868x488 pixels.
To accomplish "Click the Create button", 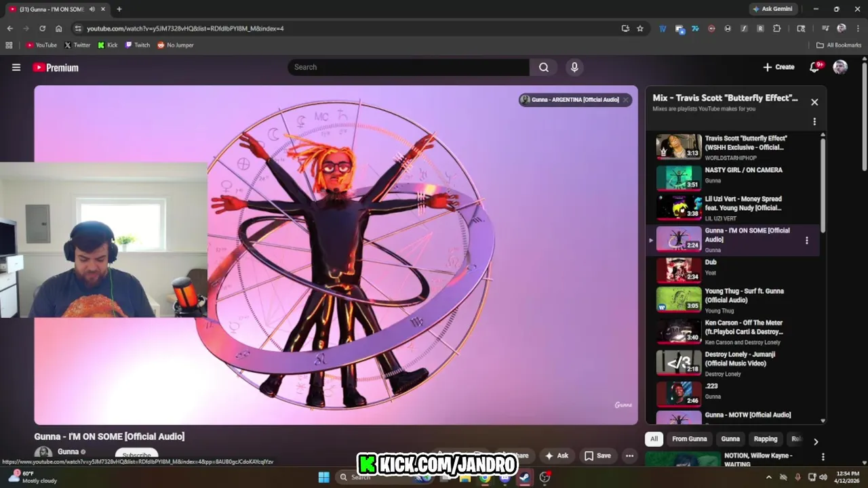I will pos(778,67).
